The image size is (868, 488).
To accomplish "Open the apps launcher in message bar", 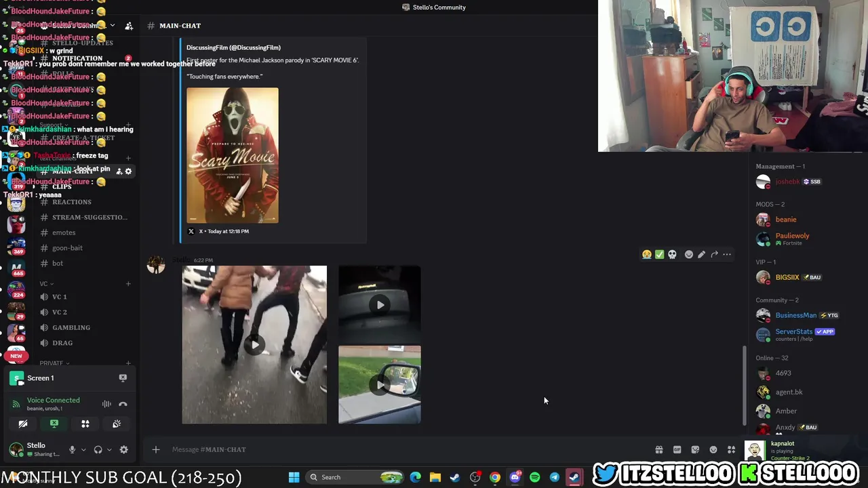I will point(731,449).
